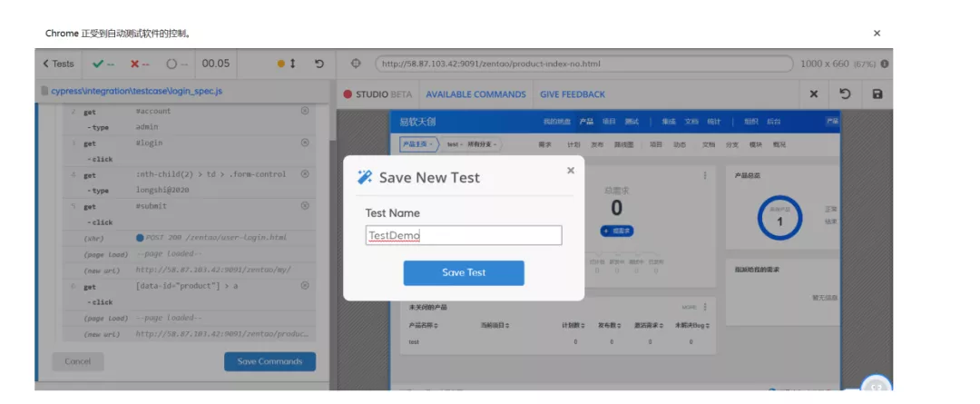
Task: Open the login_spec.js spec file link
Action: tap(136, 92)
